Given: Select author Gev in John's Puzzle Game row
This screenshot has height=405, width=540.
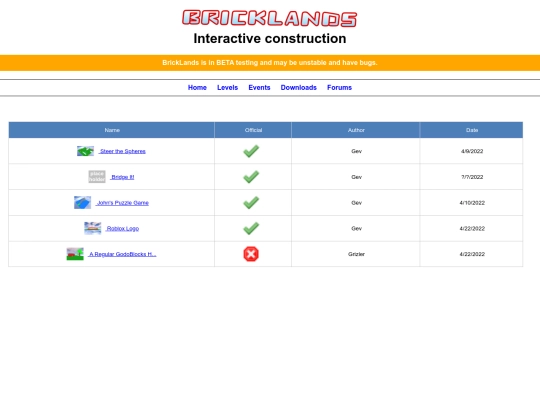Looking at the screenshot, I should [x=356, y=203].
